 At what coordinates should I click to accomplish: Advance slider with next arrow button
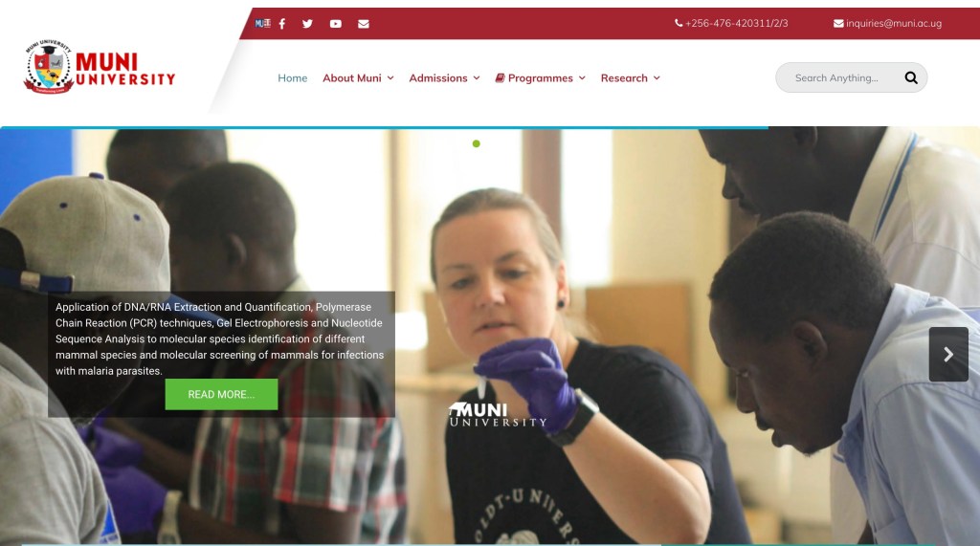948,354
